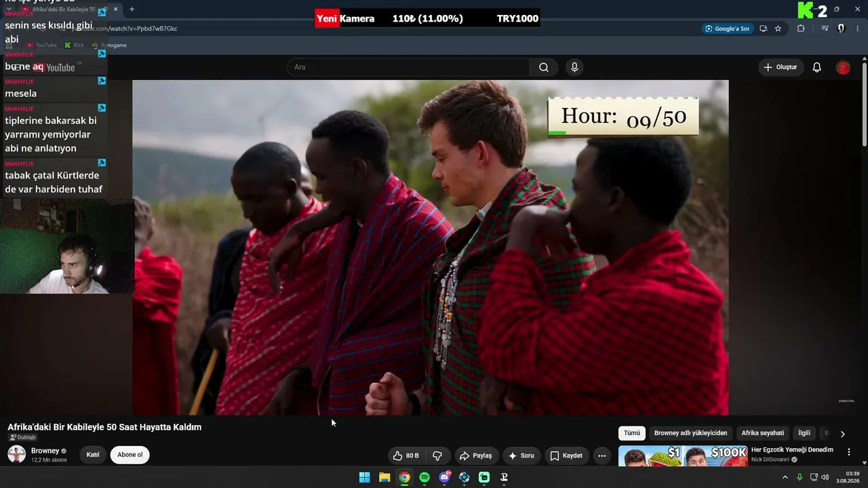This screenshot has width=868, height=488.
Task: Focus the YouTube Ara search field
Action: pos(408,67)
